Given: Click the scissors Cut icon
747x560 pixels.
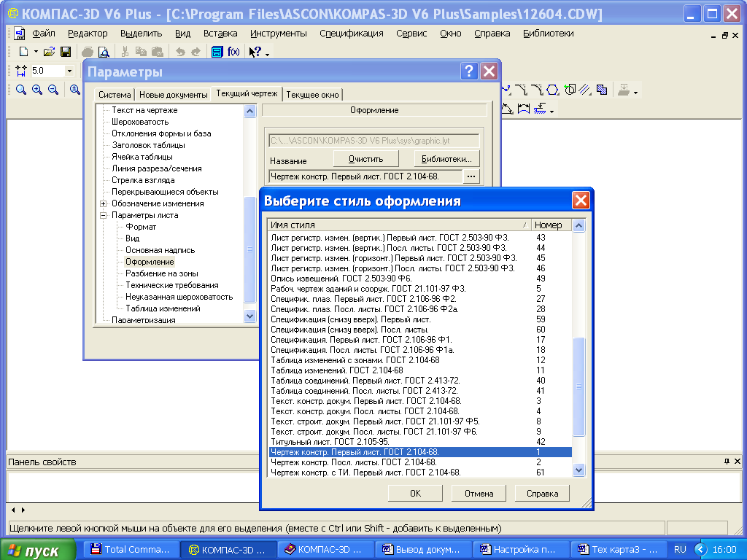Looking at the screenshot, I should [x=125, y=52].
